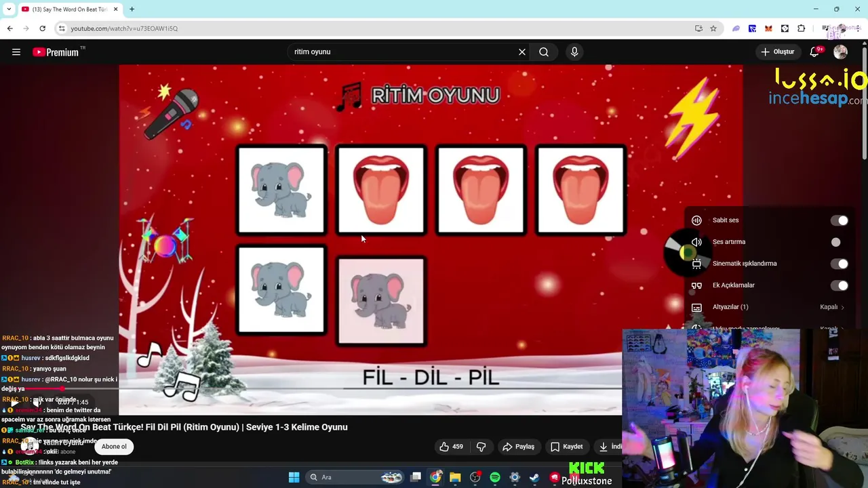Open Task View on the taskbar
This screenshot has width=868, height=488.
coord(416,477)
